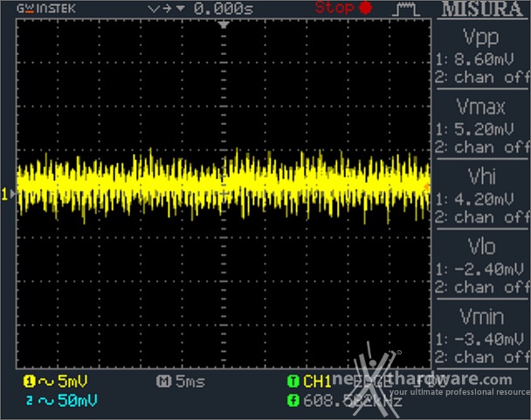Screen dimensions: 531x420
Task: Click the 5mV channel 1 scale
Action: coord(72,382)
